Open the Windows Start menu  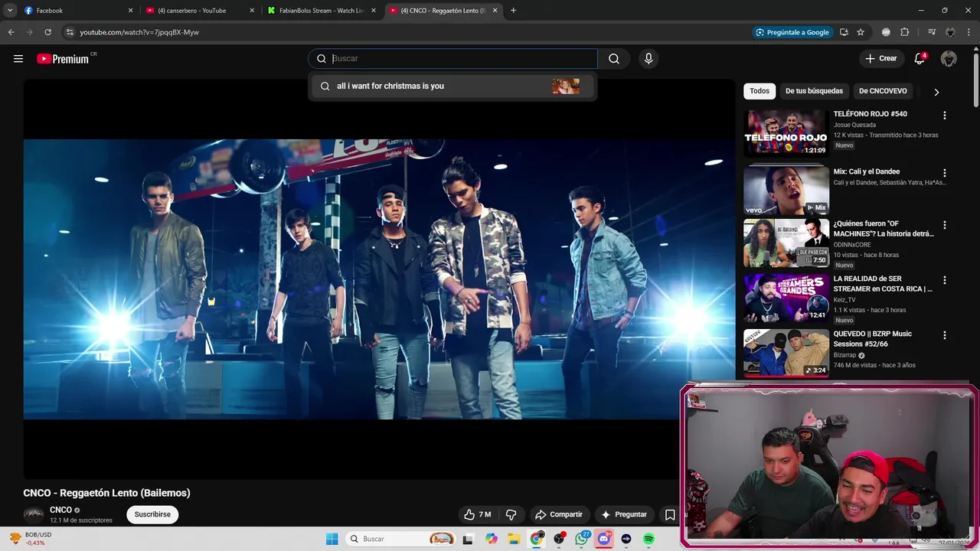click(332, 539)
